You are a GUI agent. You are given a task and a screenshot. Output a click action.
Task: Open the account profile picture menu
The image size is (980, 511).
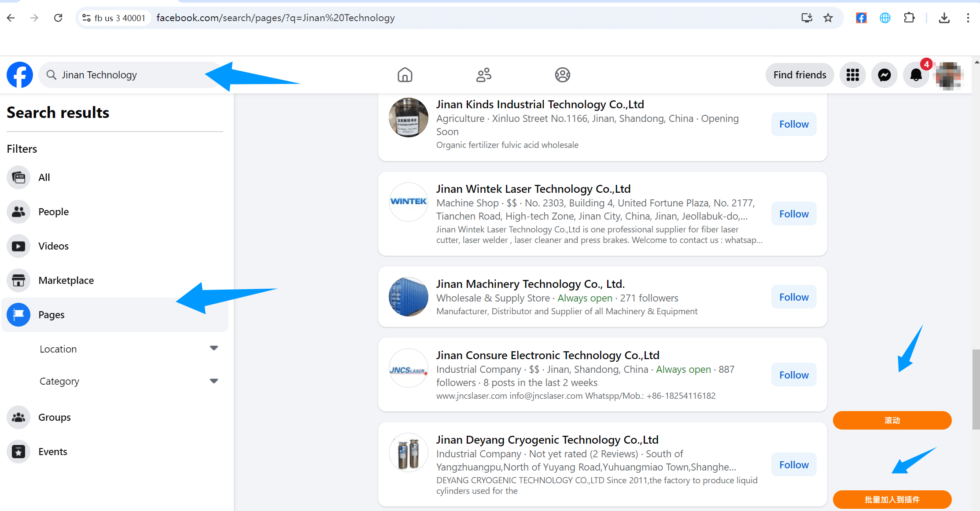pyautogui.click(x=949, y=75)
